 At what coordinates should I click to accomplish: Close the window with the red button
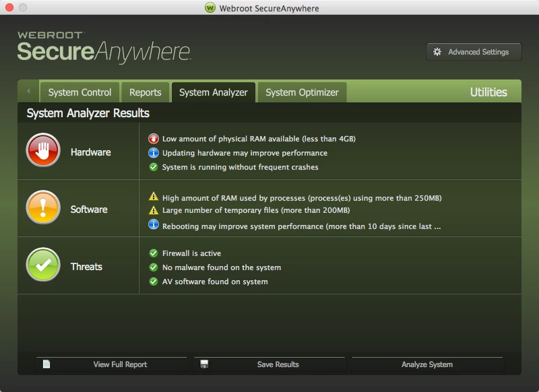click(x=9, y=7)
